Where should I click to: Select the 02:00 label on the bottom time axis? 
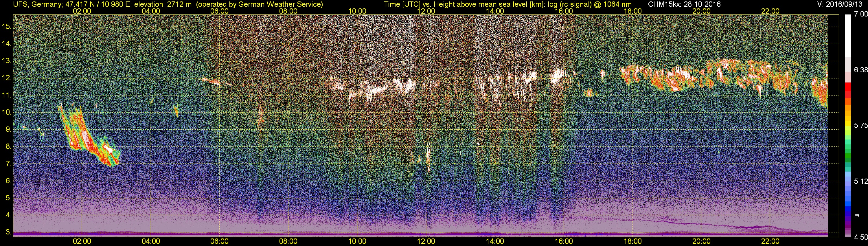click(x=82, y=241)
